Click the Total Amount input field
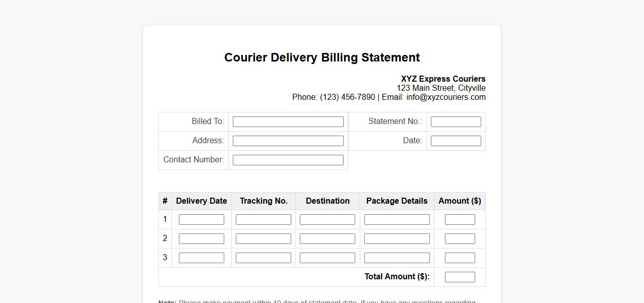This screenshot has width=644, height=303. [460, 277]
